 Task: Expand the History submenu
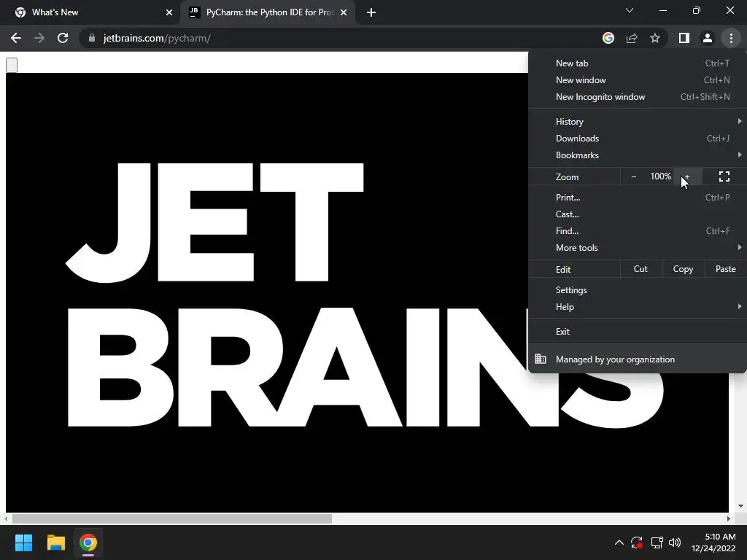coord(638,122)
